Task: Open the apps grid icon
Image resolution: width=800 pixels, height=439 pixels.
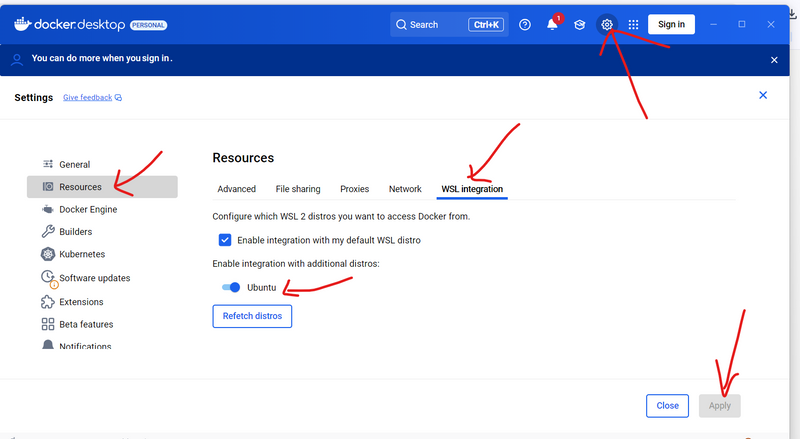Action: pos(633,25)
